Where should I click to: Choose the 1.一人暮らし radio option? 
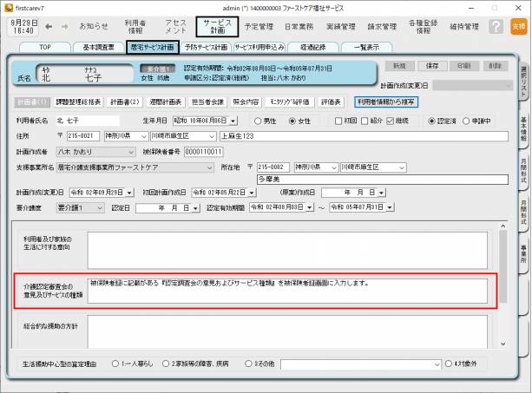click(116, 364)
